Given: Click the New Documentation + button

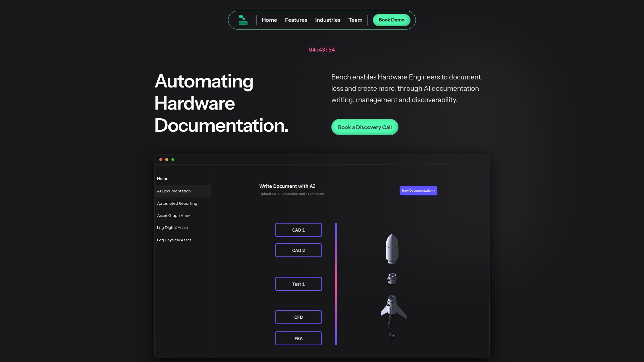Looking at the screenshot, I should [418, 190].
